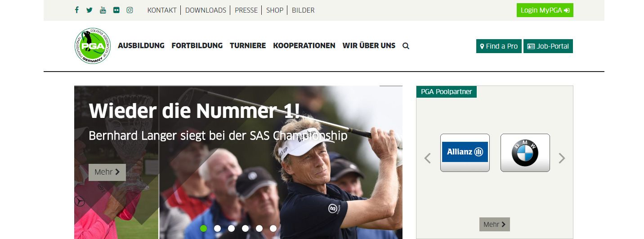This screenshot has height=239, width=644.
Task: Open the Flickr social icon
Action: [116, 10]
